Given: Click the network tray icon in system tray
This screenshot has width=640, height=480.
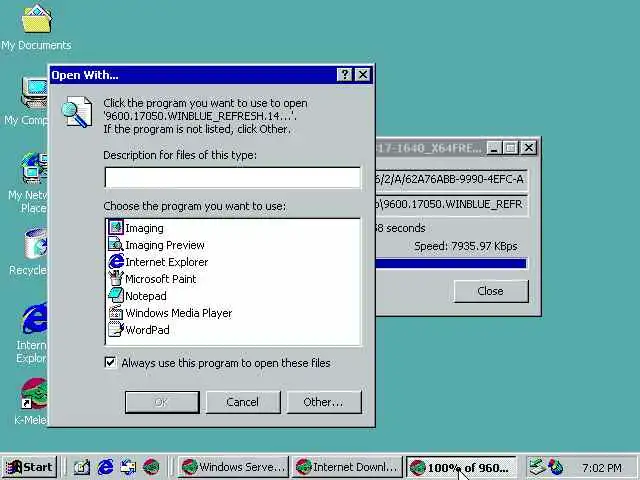Looking at the screenshot, I should coord(537,467).
